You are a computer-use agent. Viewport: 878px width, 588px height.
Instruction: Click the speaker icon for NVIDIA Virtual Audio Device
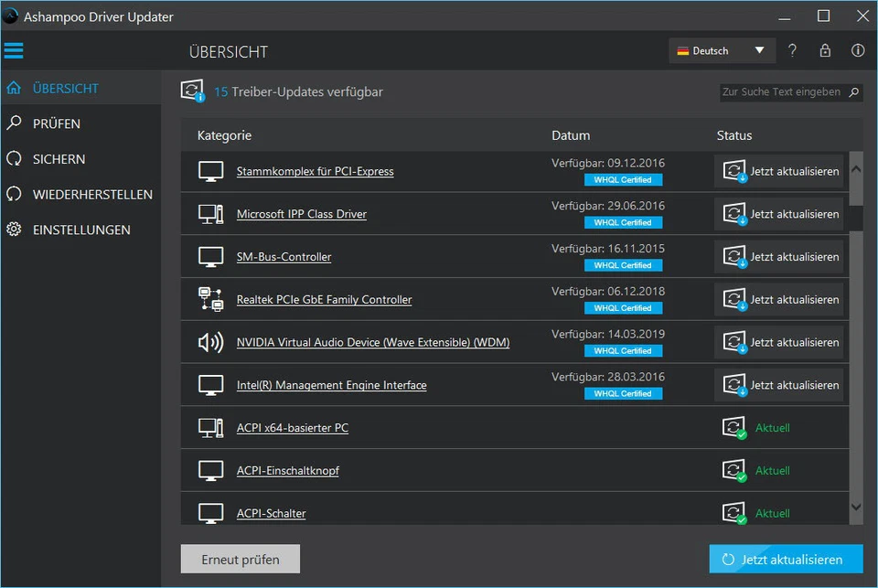(210, 341)
